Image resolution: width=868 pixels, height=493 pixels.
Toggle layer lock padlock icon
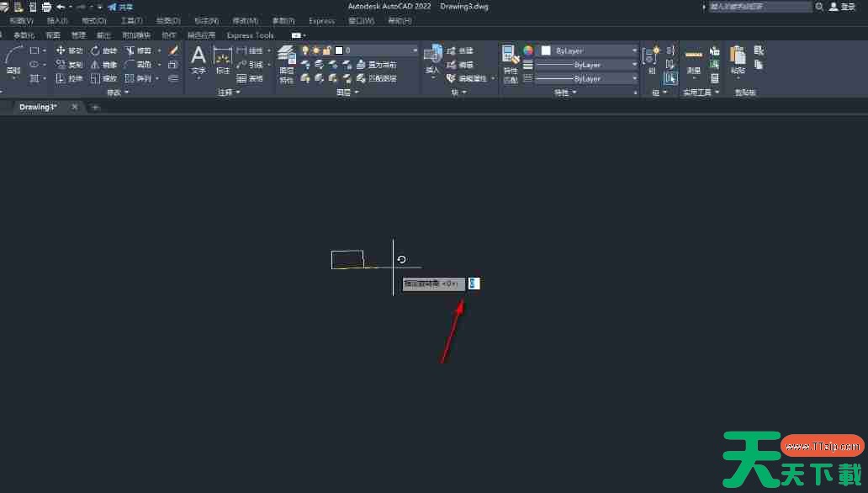(x=325, y=50)
